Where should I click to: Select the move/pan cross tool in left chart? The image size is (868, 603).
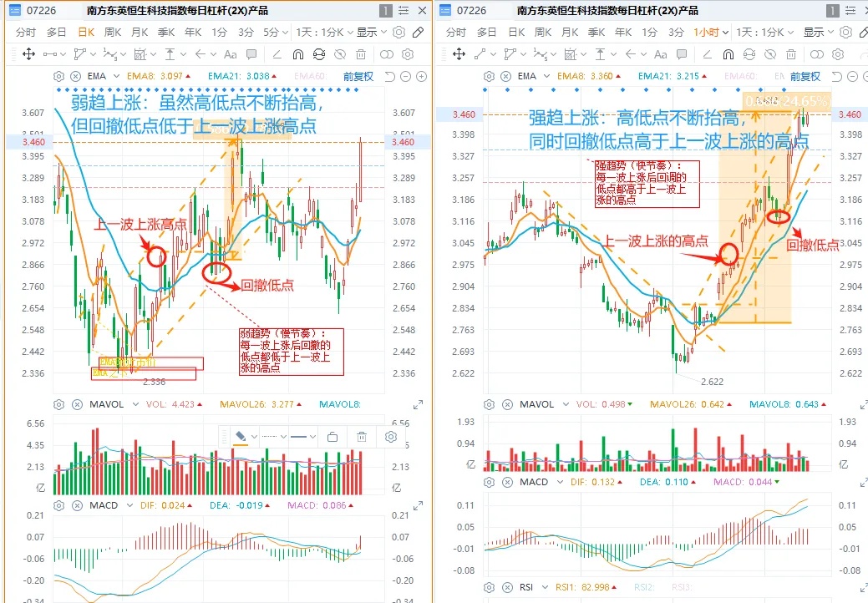coord(28,53)
